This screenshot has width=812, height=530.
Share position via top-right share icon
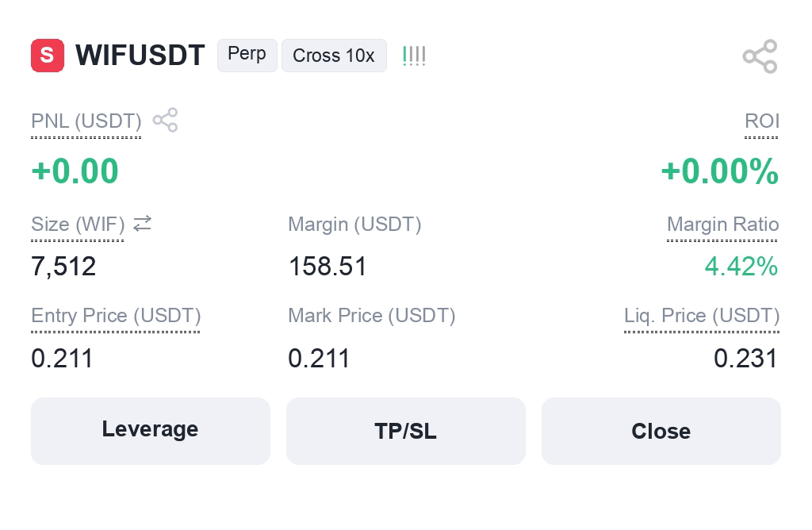pyautogui.click(x=760, y=56)
